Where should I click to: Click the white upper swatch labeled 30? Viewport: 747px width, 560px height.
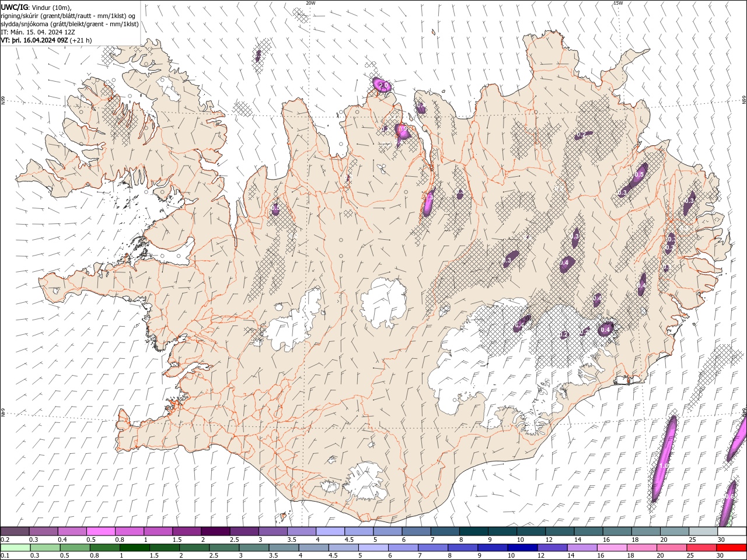[732, 531]
